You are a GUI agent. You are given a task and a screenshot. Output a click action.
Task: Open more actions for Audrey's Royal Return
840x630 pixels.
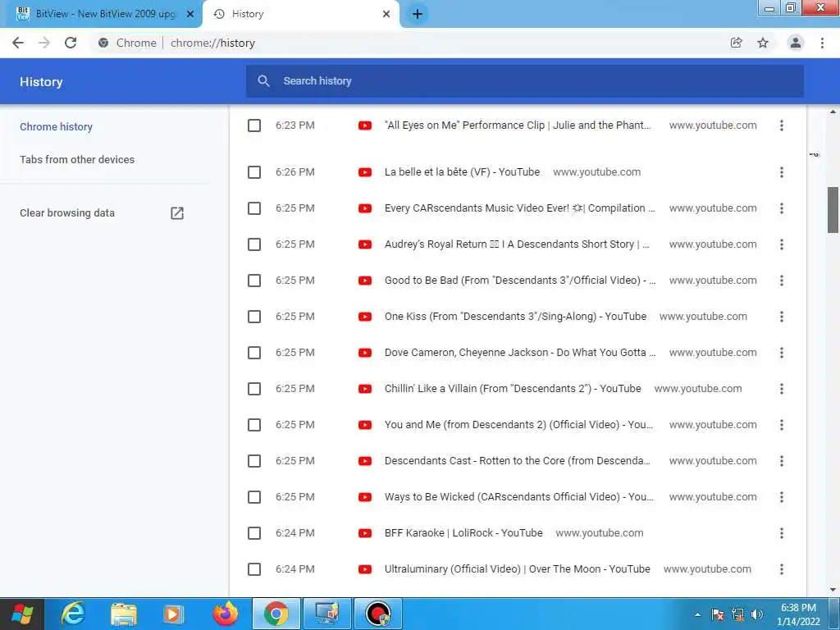[782, 244]
